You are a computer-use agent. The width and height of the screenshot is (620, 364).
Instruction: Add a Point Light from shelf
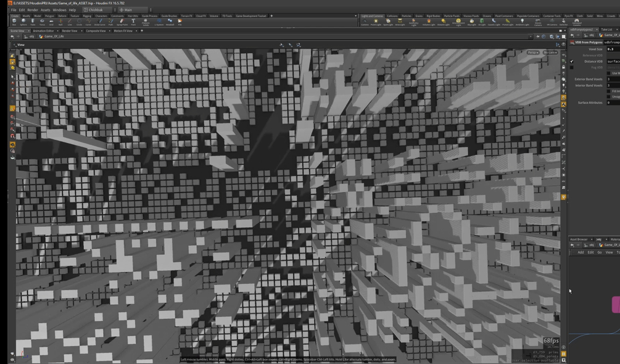376,22
